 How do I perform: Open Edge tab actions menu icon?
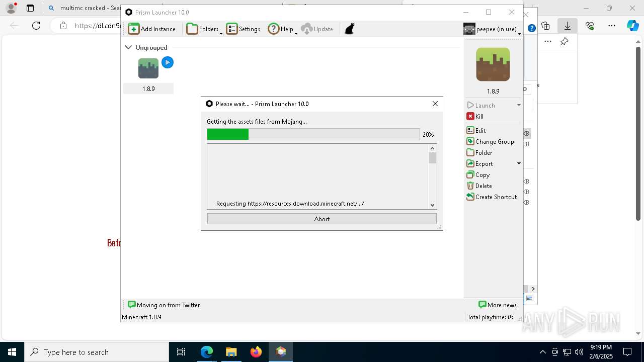tap(30, 8)
